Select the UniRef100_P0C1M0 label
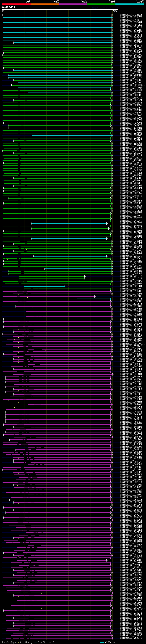 [131, 58]
